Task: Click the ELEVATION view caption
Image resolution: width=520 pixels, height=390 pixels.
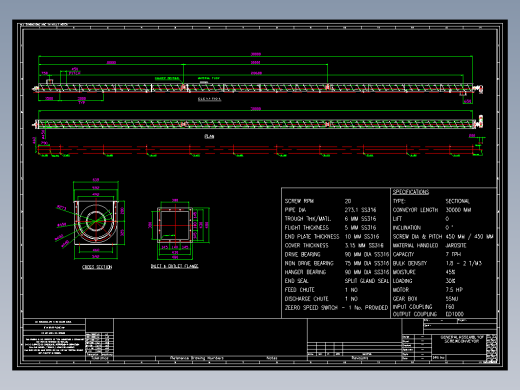Action: point(209,99)
